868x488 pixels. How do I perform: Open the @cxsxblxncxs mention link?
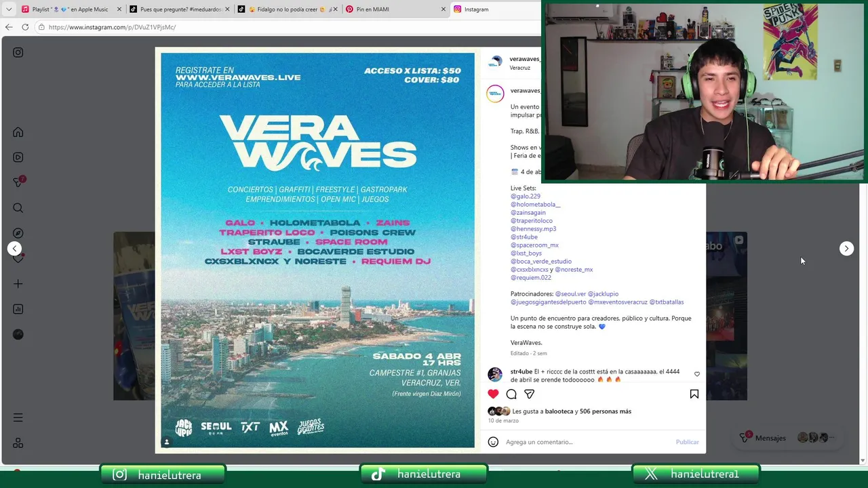(x=530, y=270)
